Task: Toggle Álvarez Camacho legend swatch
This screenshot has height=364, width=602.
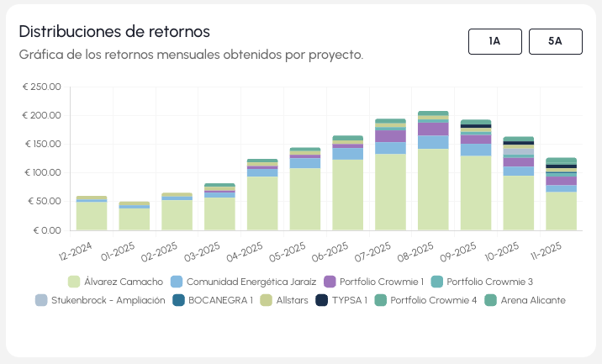Action: click(74, 282)
